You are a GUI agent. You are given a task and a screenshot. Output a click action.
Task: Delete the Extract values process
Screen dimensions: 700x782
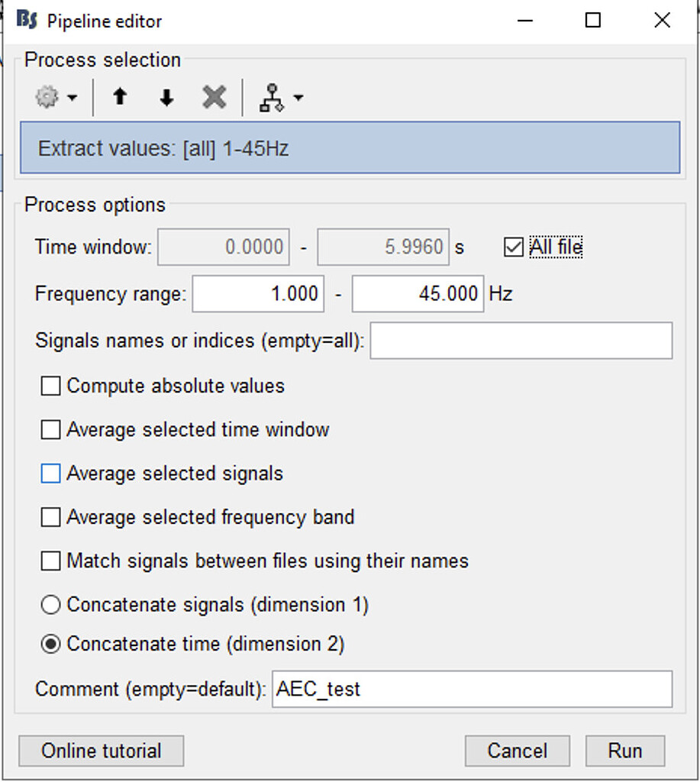[213, 97]
